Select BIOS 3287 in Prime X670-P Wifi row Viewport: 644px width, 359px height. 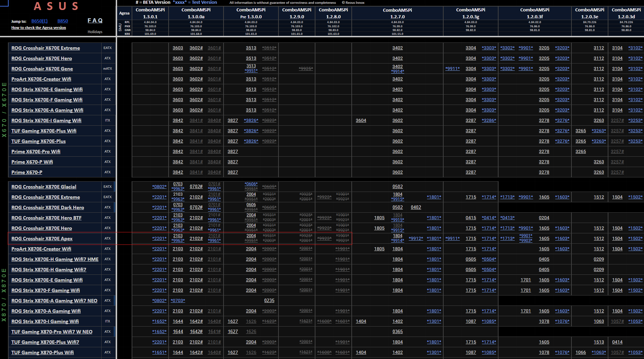pyautogui.click(x=471, y=162)
